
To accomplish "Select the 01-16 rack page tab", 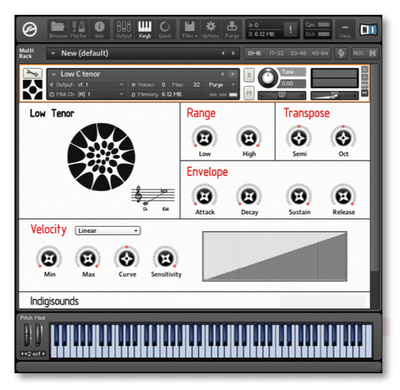I will click(x=254, y=53).
